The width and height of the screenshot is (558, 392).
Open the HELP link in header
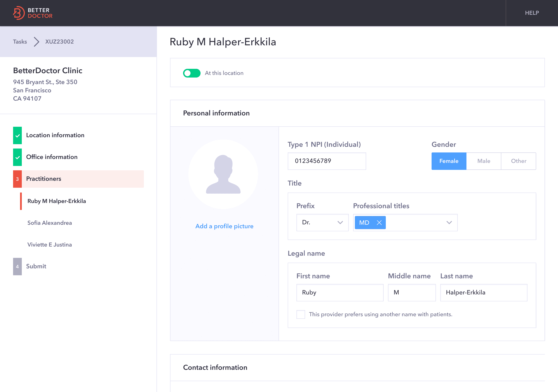point(532,13)
